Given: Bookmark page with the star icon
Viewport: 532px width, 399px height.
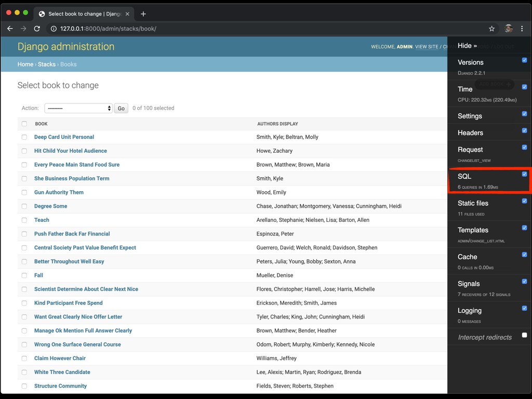Looking at the screenshot, I should point(491,29).
